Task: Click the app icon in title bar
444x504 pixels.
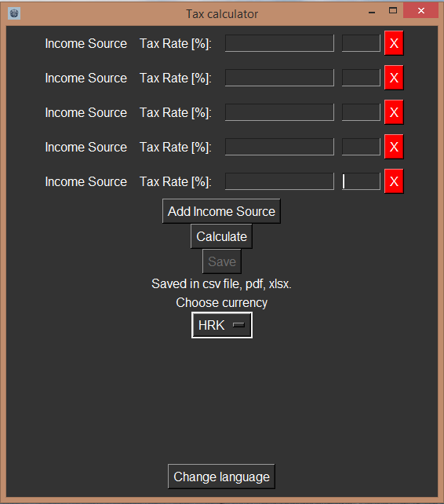Action: coord(14,13)
